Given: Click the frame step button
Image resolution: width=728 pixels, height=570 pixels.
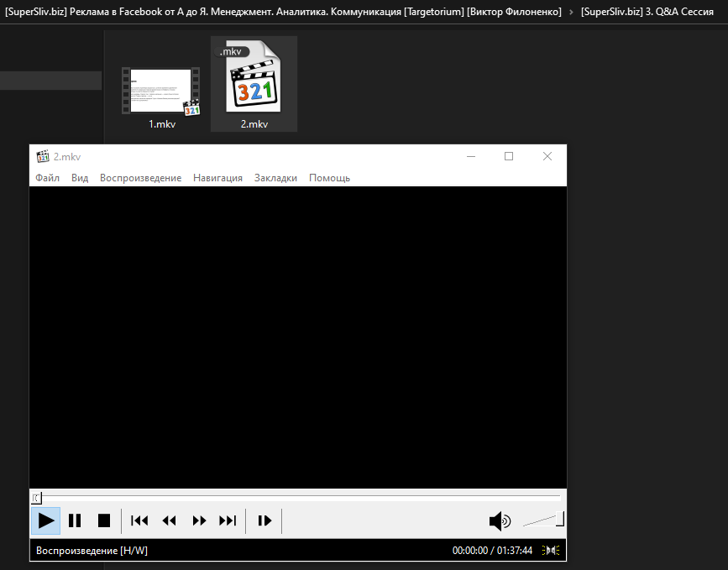Looking at the screenshot, I should (264, 520).
